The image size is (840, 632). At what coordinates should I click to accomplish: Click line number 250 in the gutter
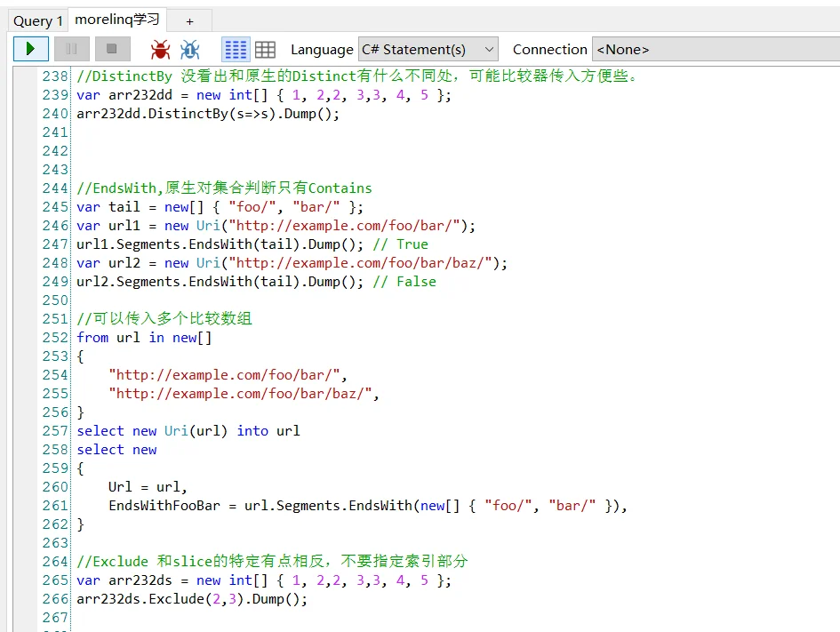click(x=55, y=300)
